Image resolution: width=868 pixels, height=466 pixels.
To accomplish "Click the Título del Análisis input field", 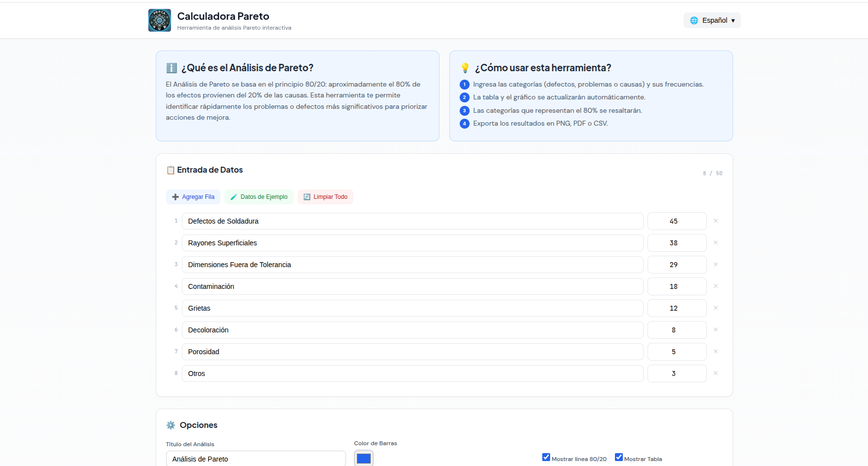I will point(256,459).
